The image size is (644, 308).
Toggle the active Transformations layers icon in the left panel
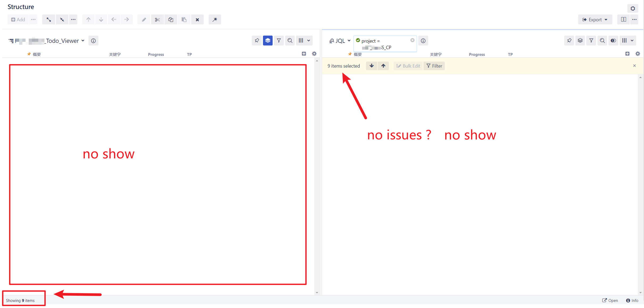click(268, 40)
